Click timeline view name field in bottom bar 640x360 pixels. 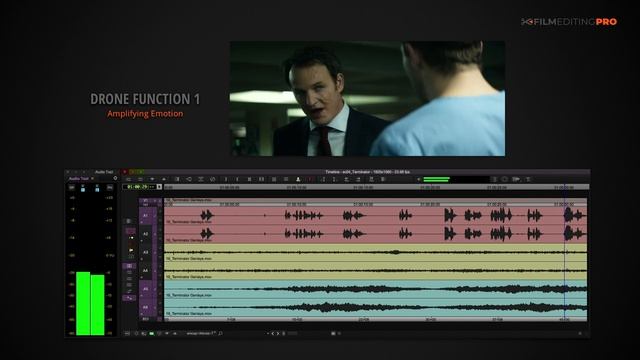(201, 333)
